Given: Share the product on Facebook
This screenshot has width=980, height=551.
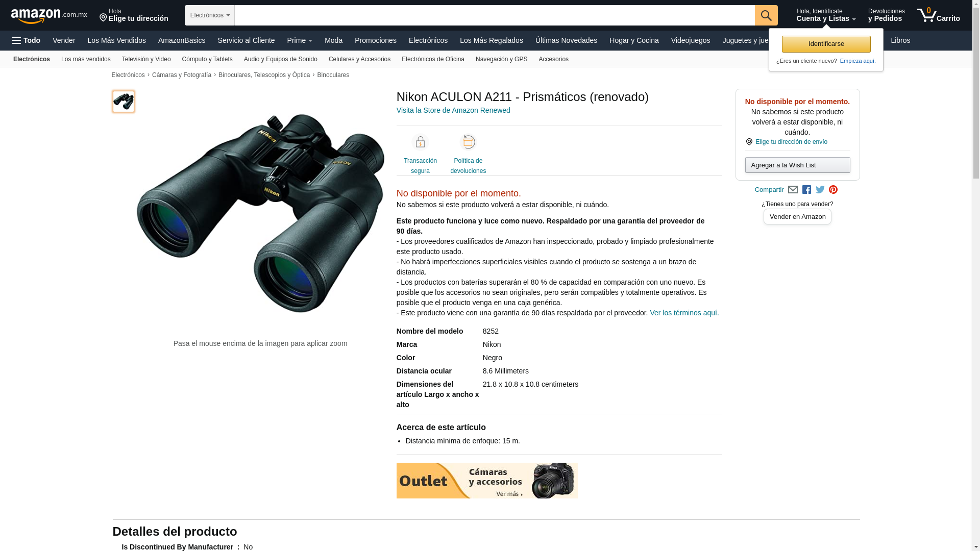Looking at the screenshot, I should (x=806, y=190).
